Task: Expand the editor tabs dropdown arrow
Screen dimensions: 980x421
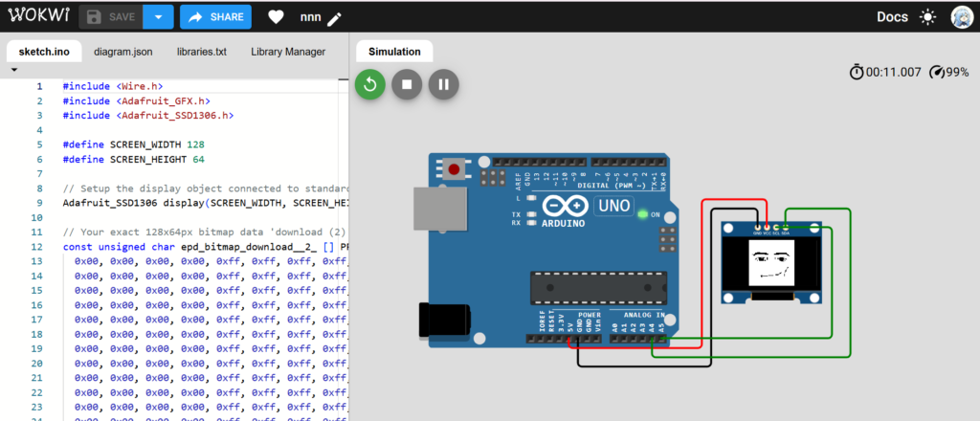Action: click(x=13, y=69)
